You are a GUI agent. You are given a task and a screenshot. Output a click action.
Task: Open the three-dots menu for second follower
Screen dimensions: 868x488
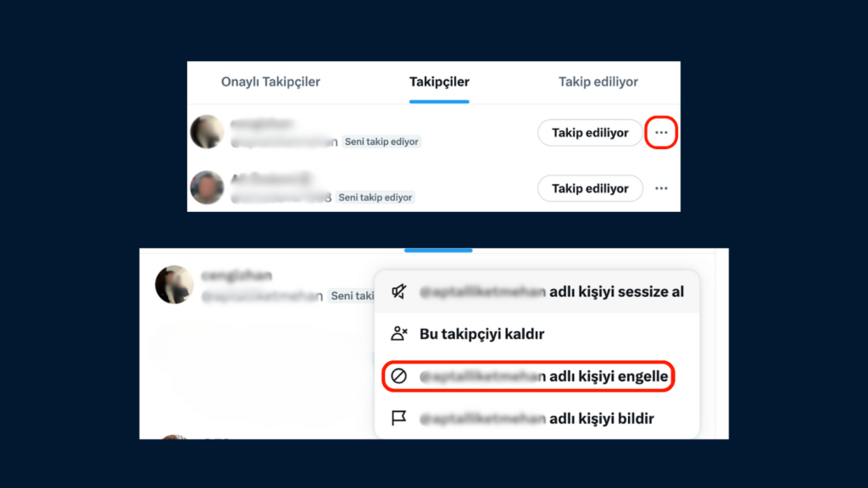(661, 189)
